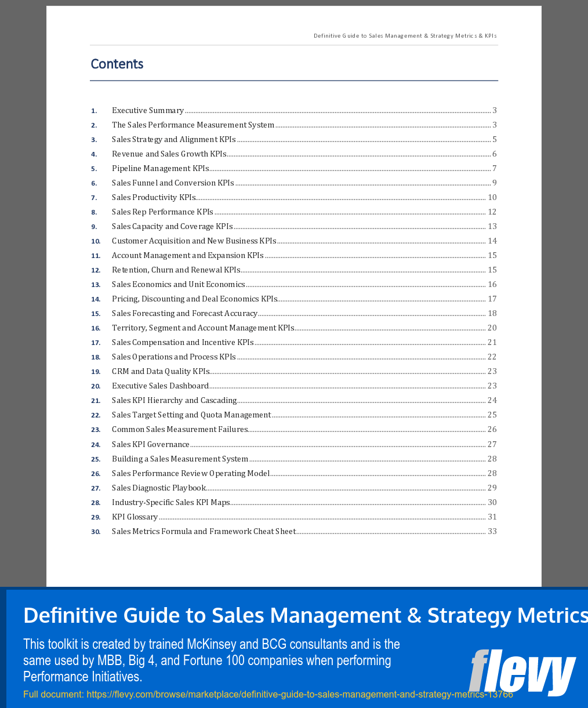Click the flevy logo

pyautogui.click(x=522, y=671)
